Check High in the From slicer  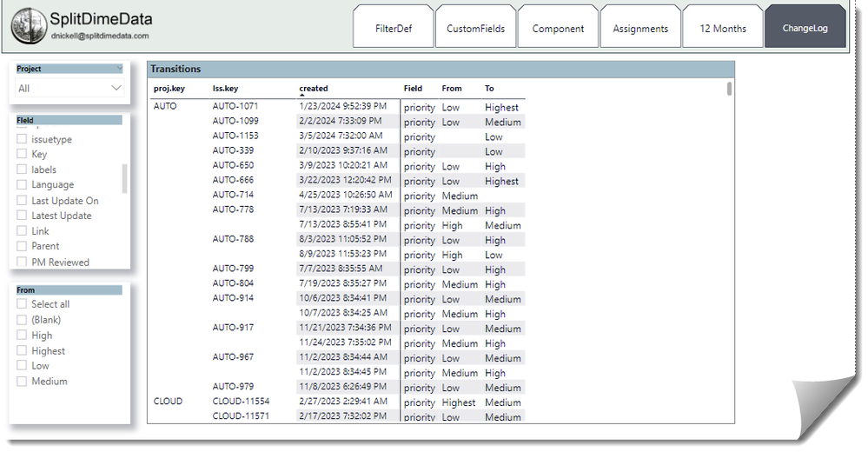pos(22,336)
